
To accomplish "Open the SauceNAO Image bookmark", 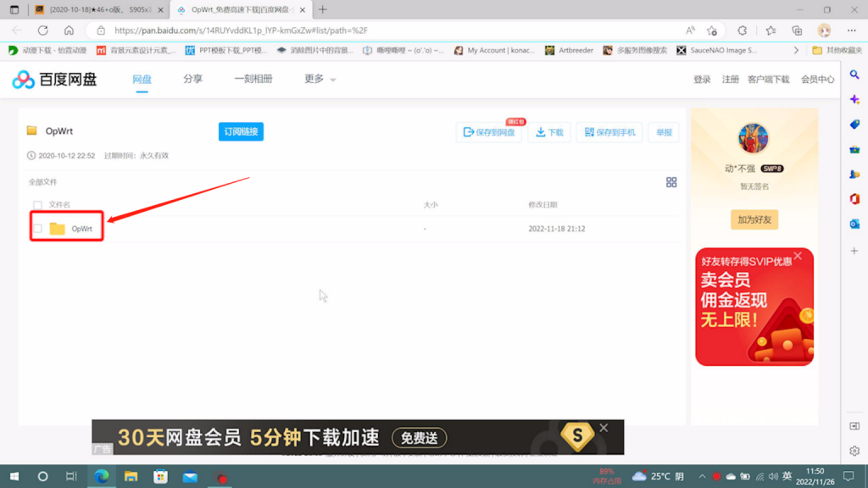I will tap(716, 50).
